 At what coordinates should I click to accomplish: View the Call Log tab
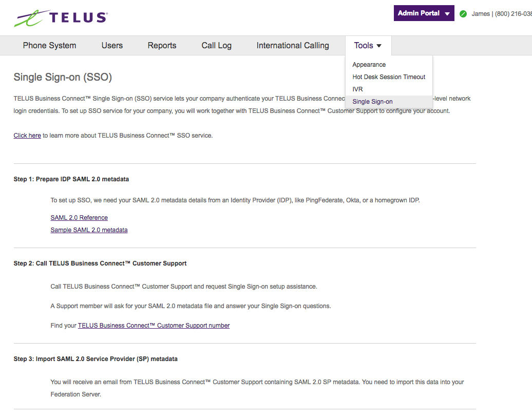[216, 45]
